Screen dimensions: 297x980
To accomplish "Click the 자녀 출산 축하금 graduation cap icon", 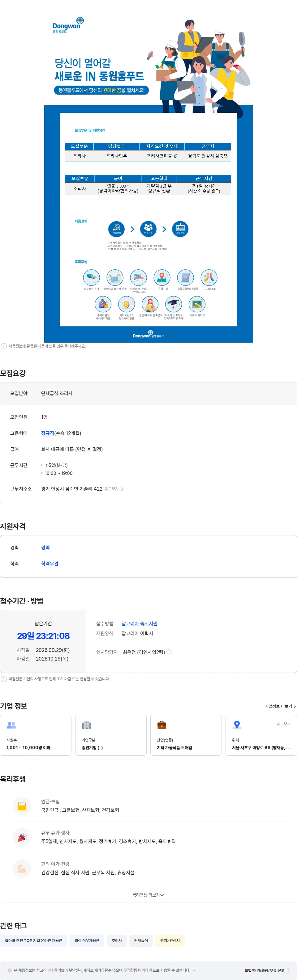I will point(174,304).
